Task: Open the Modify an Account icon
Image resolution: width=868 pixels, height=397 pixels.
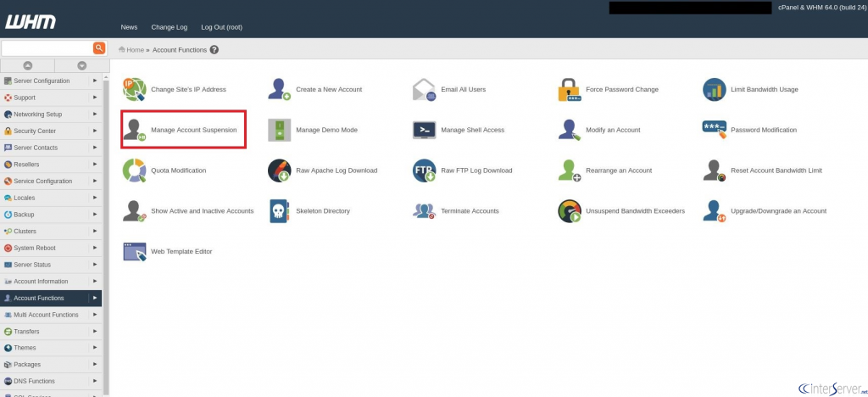Action: [x=569, y=130]
